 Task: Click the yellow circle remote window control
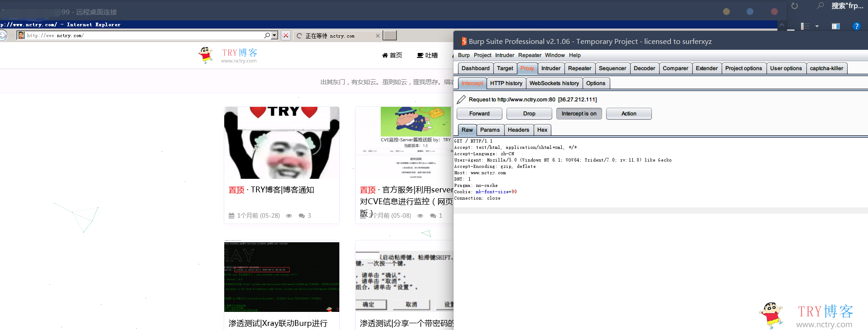click(x=727, y=12)
